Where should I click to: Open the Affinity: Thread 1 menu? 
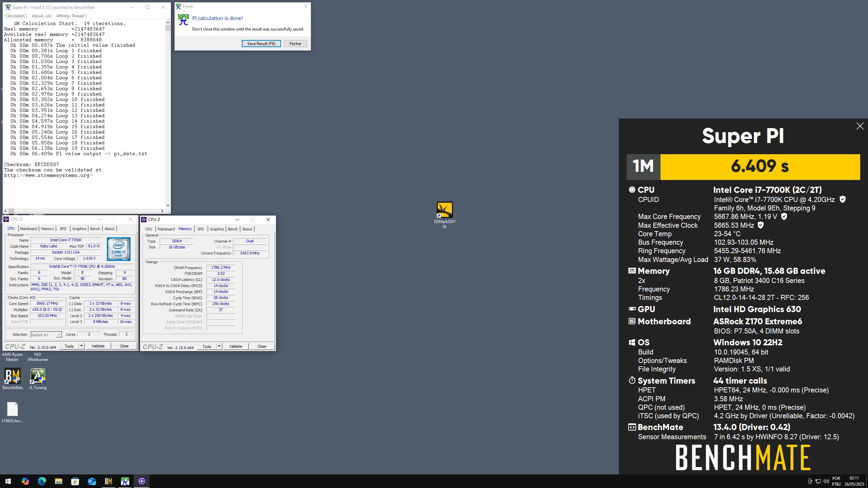pos(71,16)
